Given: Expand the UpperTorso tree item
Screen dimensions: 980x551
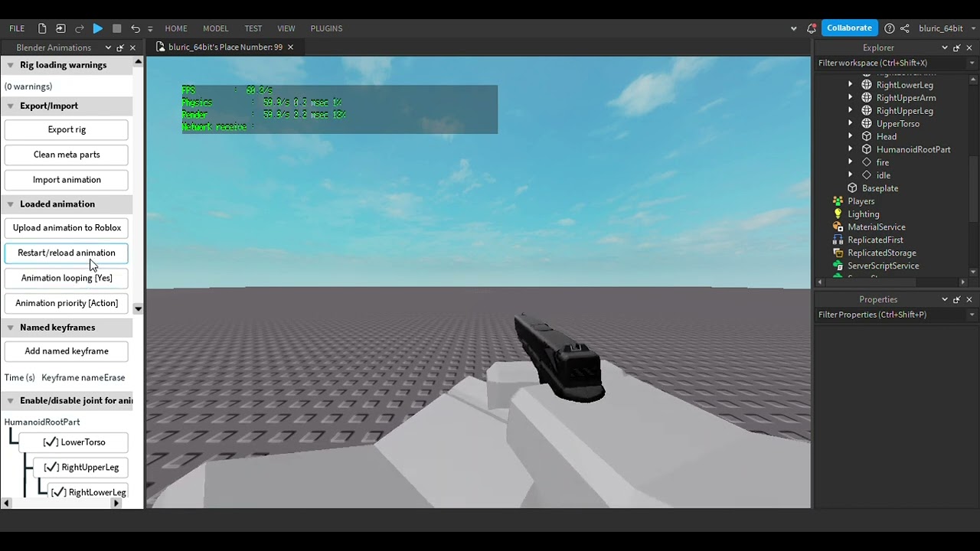Looking at the screenshot, I should (x=851, y=124).
